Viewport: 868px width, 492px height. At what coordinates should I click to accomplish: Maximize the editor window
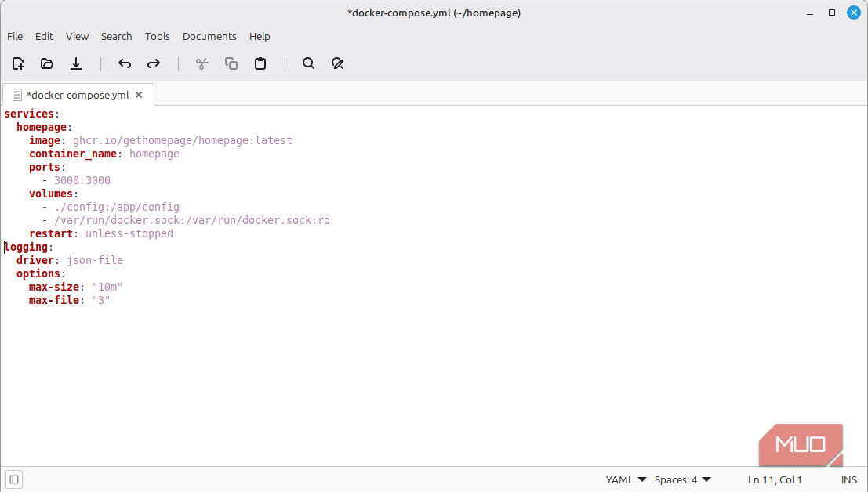tap(831, 13)
